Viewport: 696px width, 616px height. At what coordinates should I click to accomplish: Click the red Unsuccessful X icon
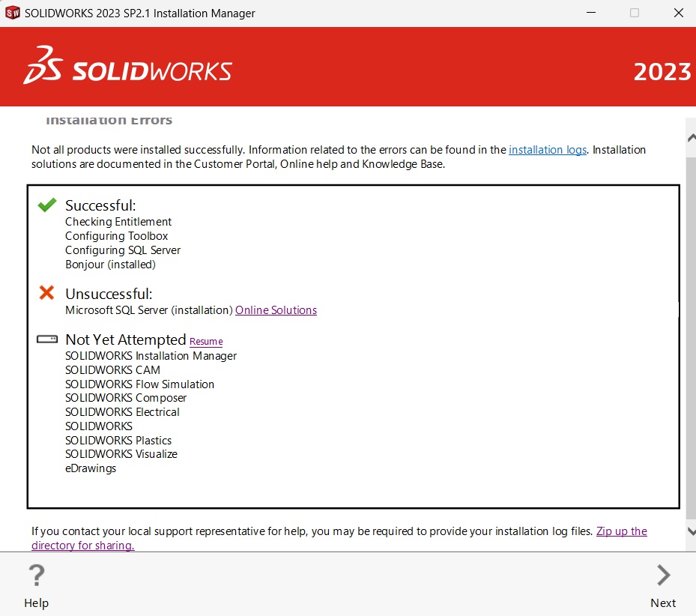point(46,293)
